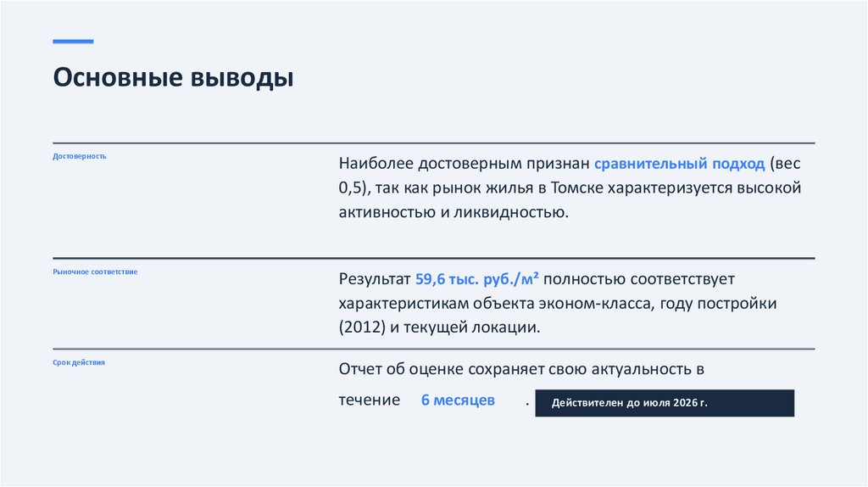Image resolution: width=868 pixels, height=487 pixels.
Task: Click the weight value "0,5)" in the text
Action: click(354, 188)
